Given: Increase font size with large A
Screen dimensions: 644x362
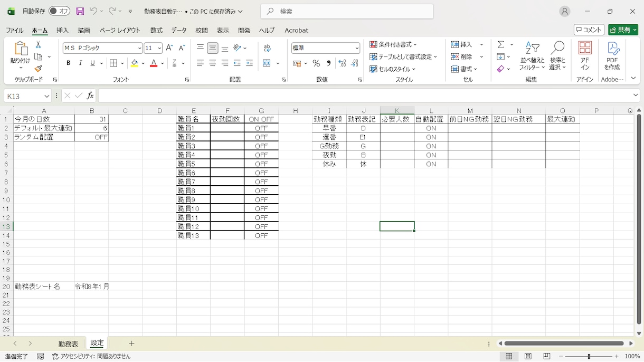Looking at the screenshot, I should click(169, 48).
